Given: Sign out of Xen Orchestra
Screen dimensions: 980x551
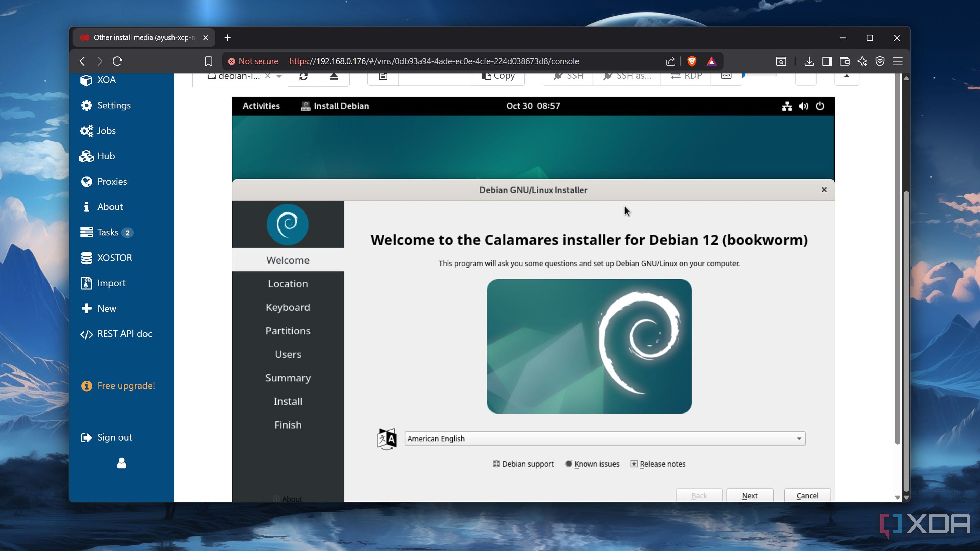Looking at the screenshot, I should pos(106,437).
